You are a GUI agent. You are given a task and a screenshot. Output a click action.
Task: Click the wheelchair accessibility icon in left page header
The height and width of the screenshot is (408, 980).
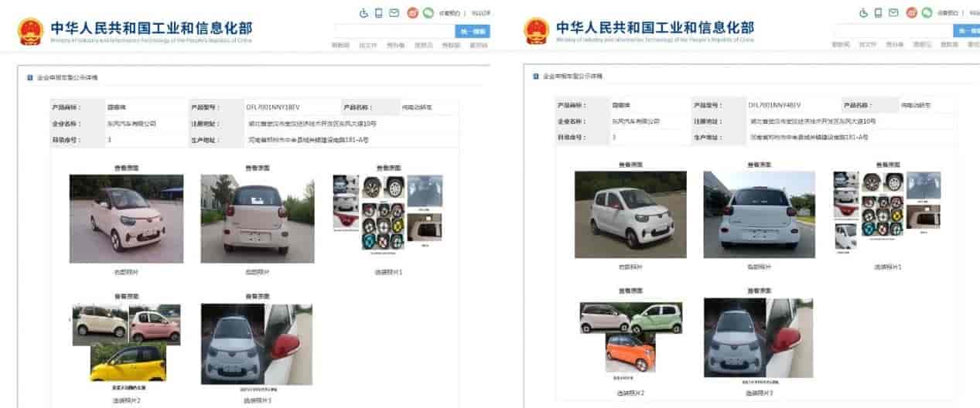click(364, 13)
